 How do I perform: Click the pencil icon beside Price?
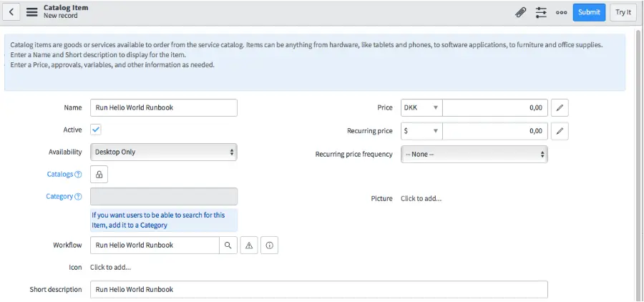[x=560, y=108]
